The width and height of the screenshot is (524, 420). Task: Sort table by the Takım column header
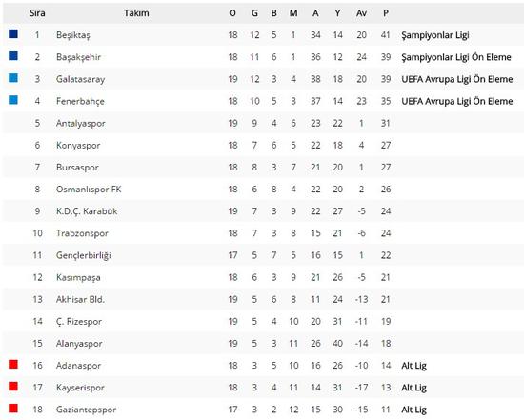click(x=136, y=13)
